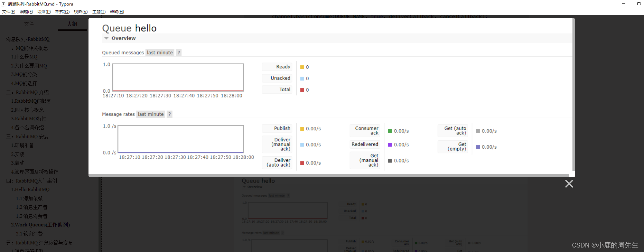The width and height of the screenshot is (644, 252).
Task: Open outline item 2.Work Queues(工作队列)
Action: (40, 225)
